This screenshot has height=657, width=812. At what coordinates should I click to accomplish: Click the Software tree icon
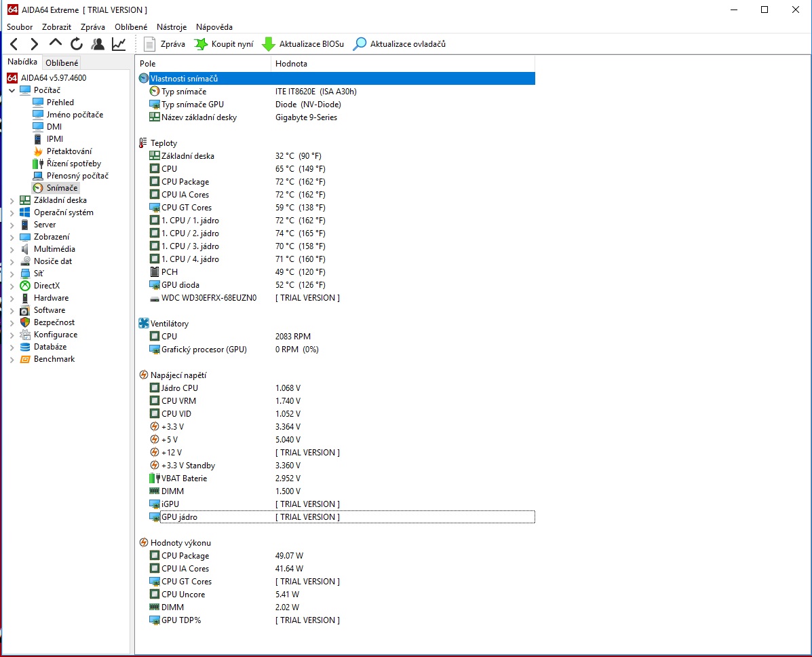pos(25,310)
